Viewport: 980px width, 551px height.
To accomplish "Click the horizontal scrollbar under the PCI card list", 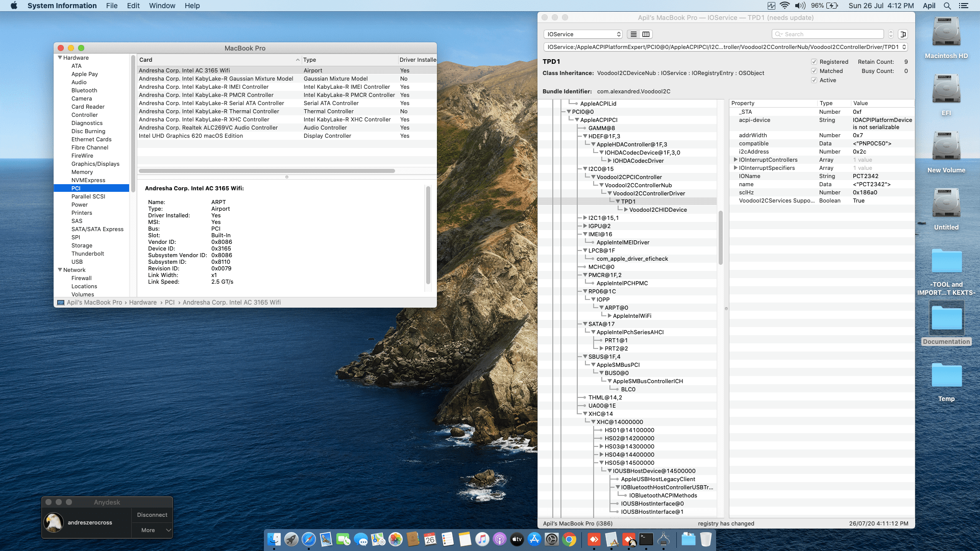I will pos(267,171).
